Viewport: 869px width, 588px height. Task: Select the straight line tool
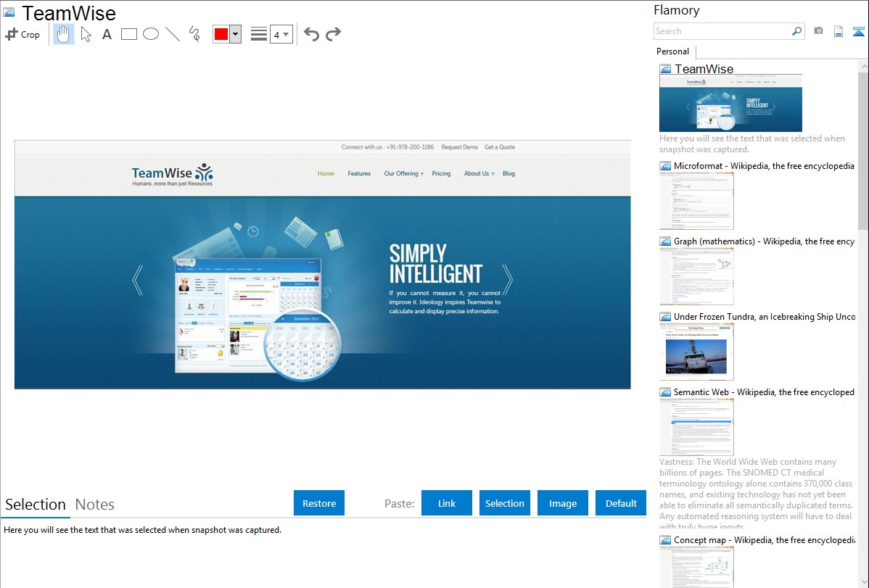pyautogui.click(x=173, y=34)
